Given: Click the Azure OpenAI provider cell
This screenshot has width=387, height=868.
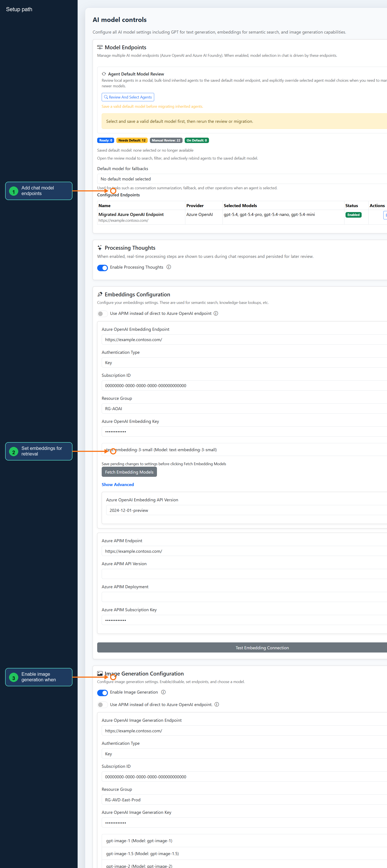Looking at the screenshot, I should point(204,217).
